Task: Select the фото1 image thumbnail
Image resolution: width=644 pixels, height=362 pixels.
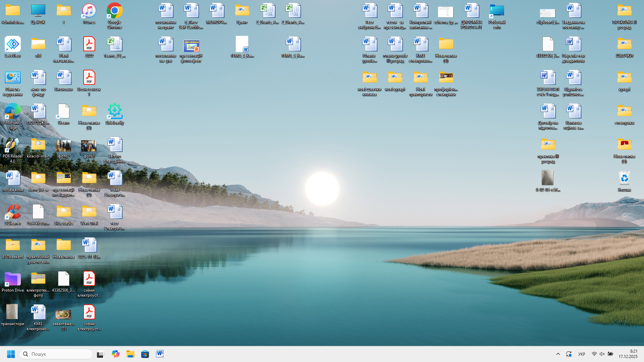Action: [x=89, y=146]
